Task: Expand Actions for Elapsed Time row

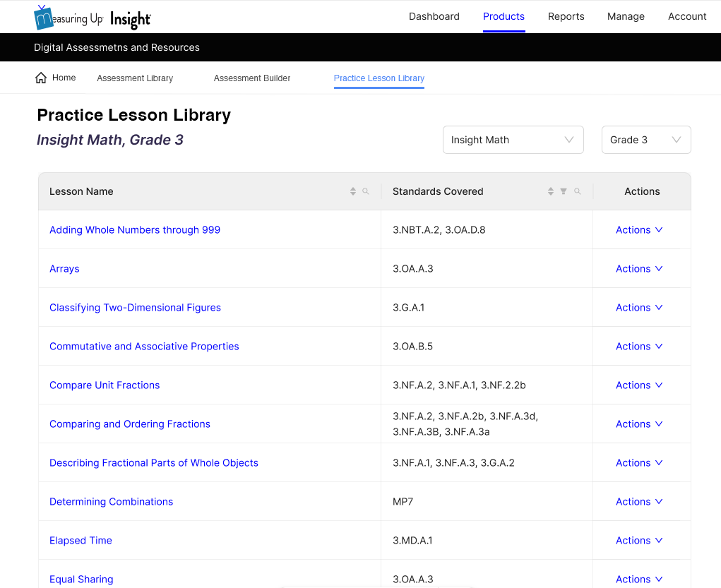Action: click(x=639, y=541)
